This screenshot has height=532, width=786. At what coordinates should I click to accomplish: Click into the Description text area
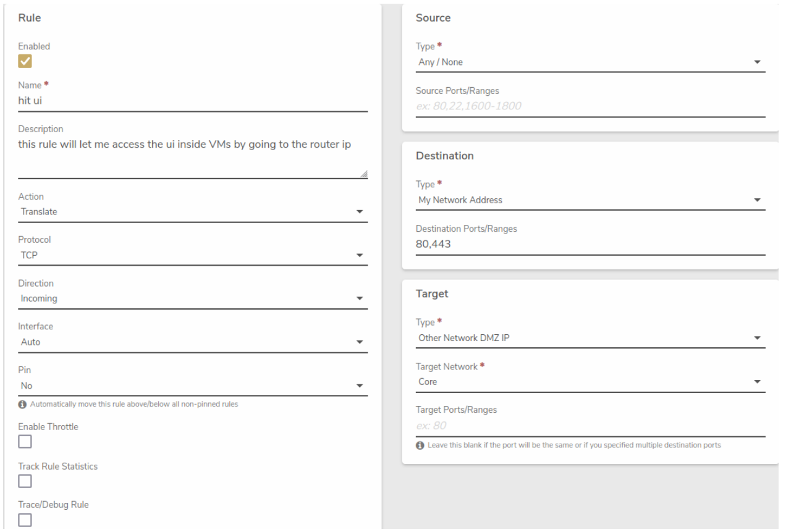pos(193,157)
